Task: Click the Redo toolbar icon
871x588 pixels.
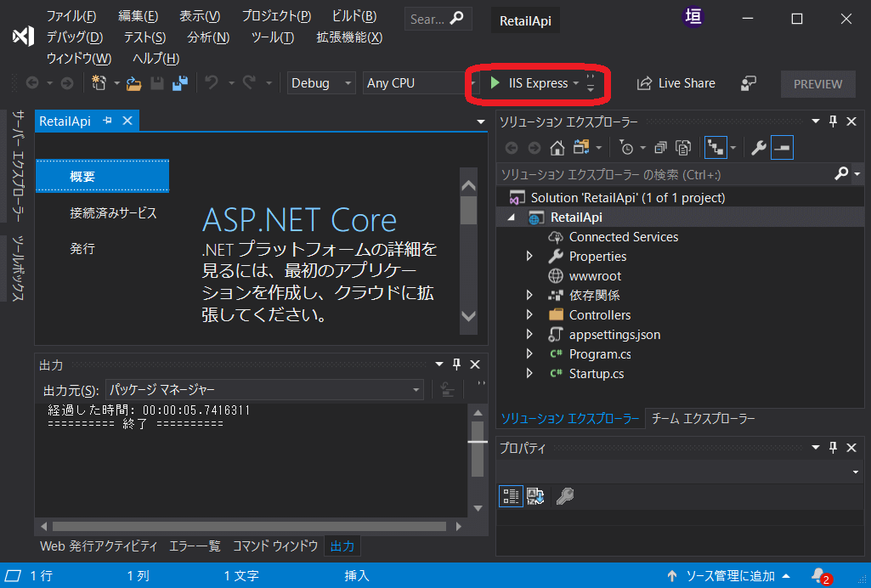Action: pyautogui.click(x=249, y=83)
